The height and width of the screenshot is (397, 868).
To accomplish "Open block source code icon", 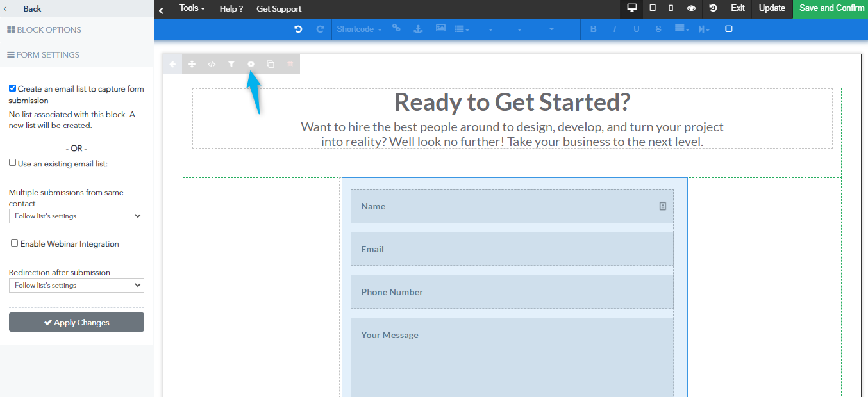I will tap(212, 64).
